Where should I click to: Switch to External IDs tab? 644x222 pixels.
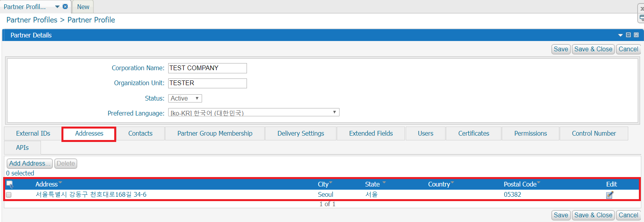33,133
